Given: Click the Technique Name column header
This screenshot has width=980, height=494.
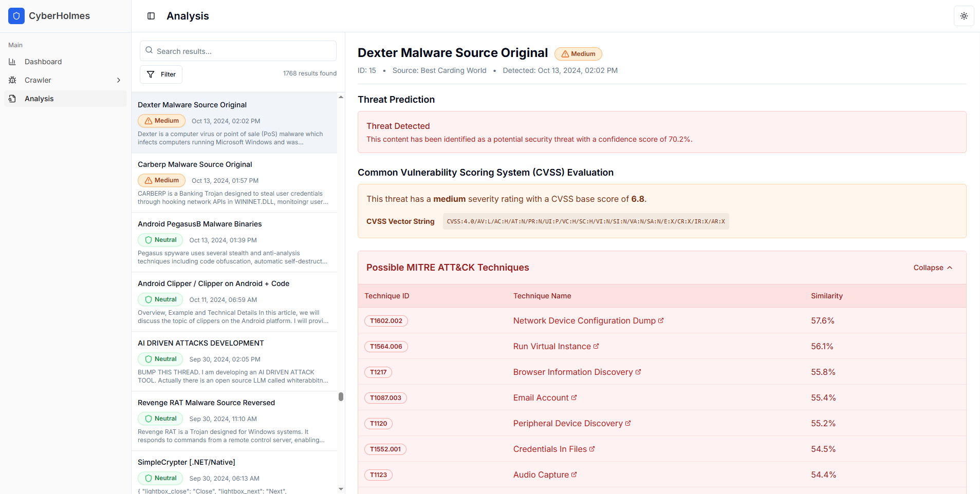Looking at the screenshot, I should click(542, 296).
